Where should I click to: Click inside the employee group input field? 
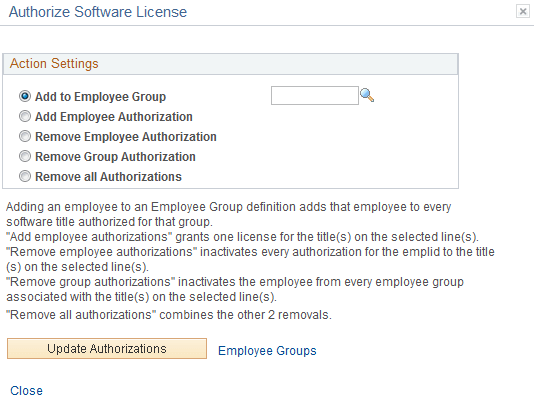point(315,96)
